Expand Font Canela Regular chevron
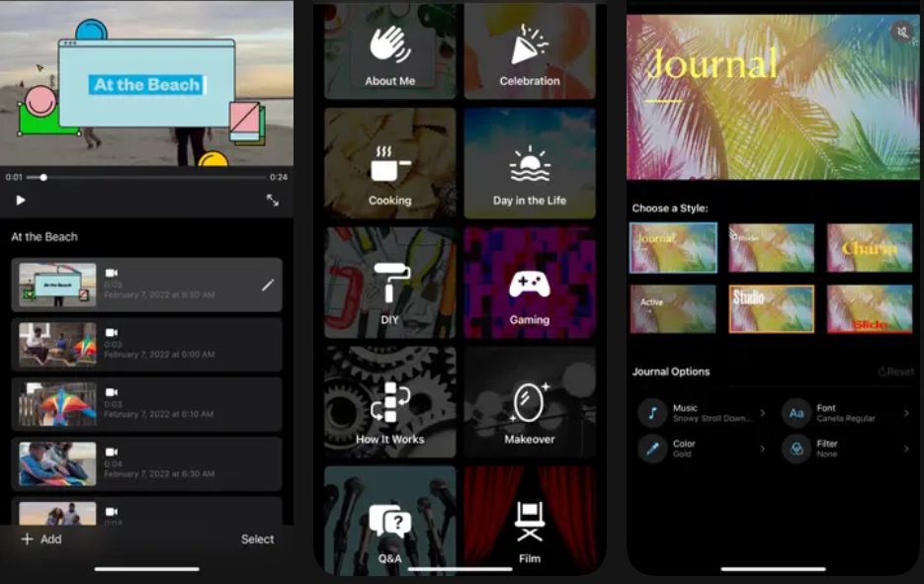Screen dimensions: 924x584 click(x=906, y=412)
